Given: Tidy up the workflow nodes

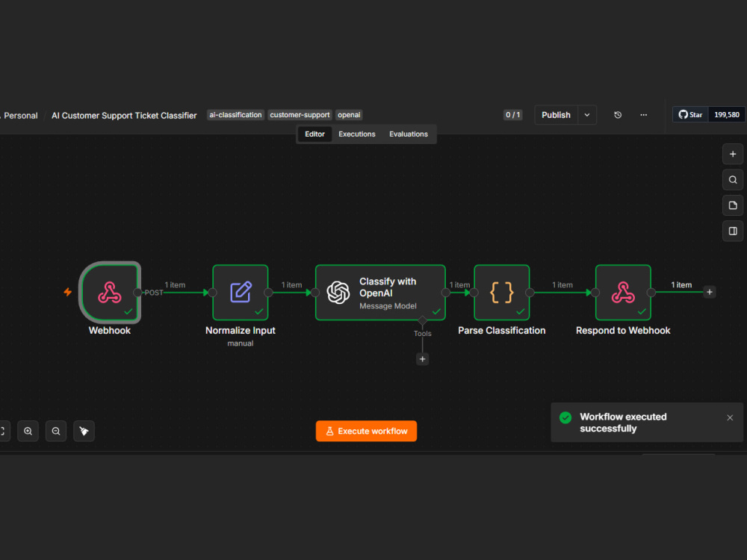Looking at the screenshot, I should pos(84,431).
